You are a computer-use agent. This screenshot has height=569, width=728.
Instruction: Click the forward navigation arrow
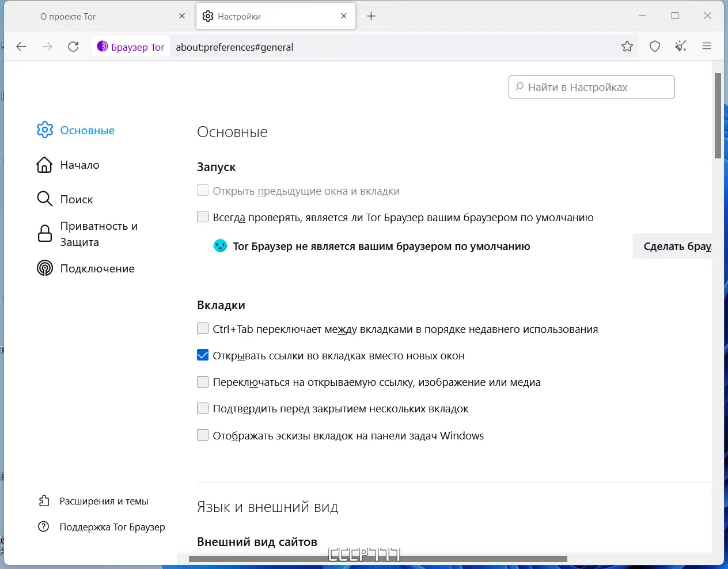coord(47,47)
